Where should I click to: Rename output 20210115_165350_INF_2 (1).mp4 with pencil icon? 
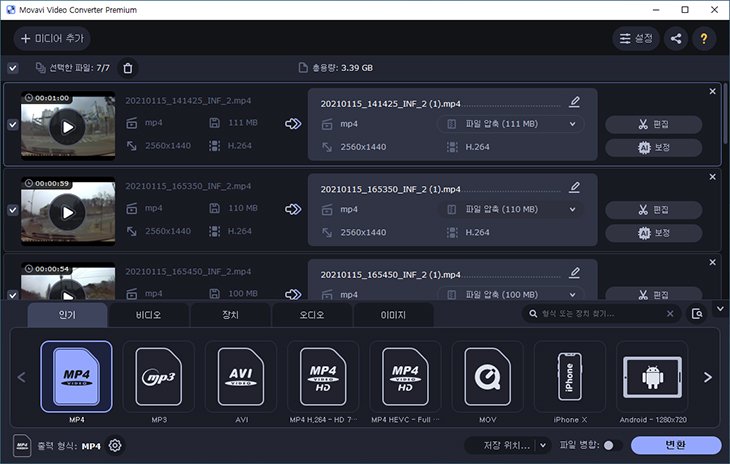pyautogui.click(x=575, y=187)
